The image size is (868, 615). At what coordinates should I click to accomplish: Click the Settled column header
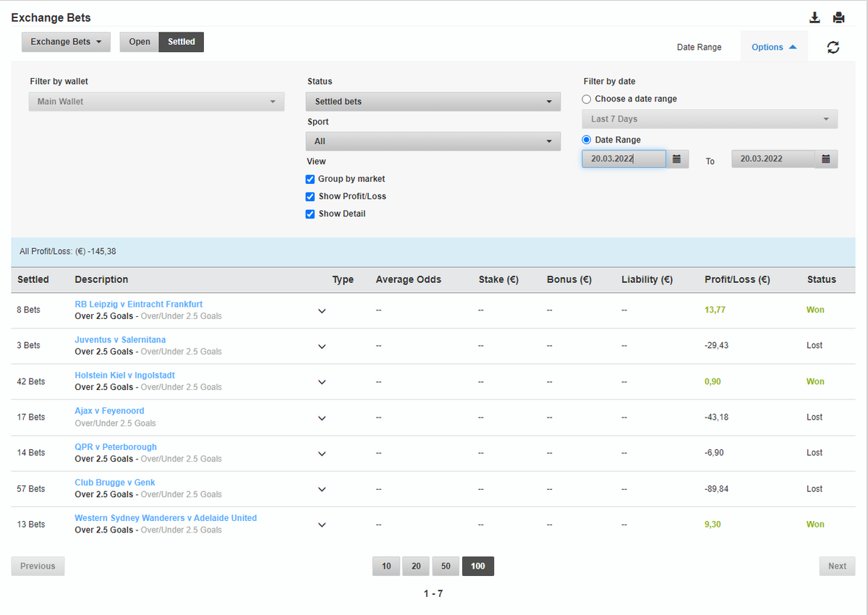tap(33, 280)
